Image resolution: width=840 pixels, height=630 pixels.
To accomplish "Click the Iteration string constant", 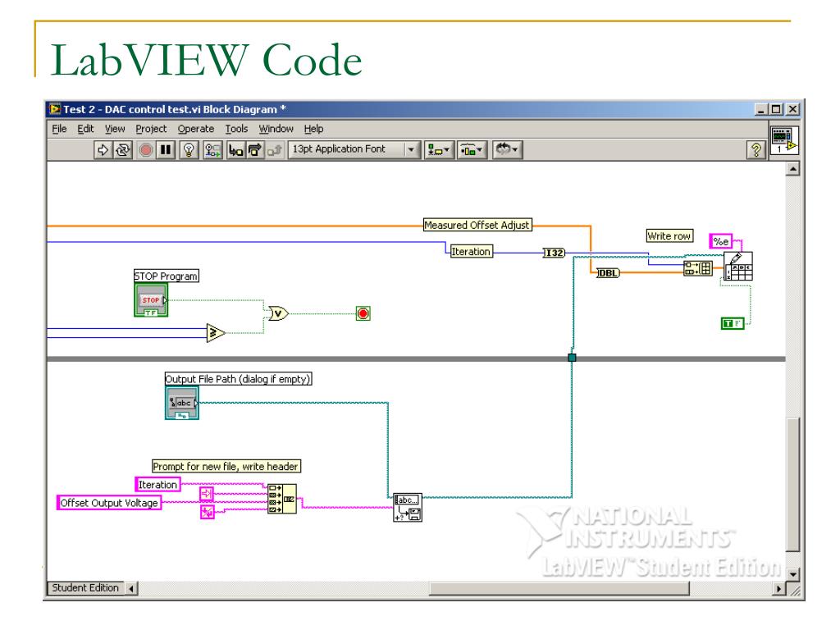I will (x=157, y=485).
